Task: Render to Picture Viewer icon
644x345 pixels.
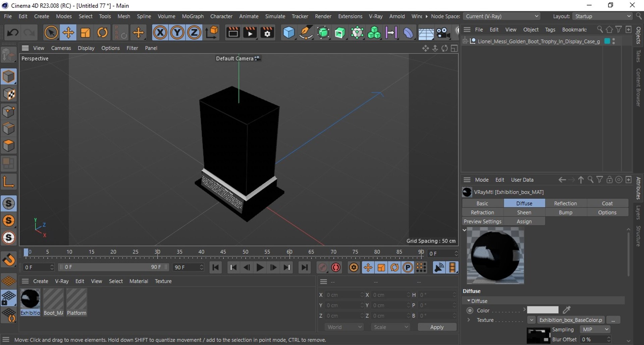Action: [250, 33]
